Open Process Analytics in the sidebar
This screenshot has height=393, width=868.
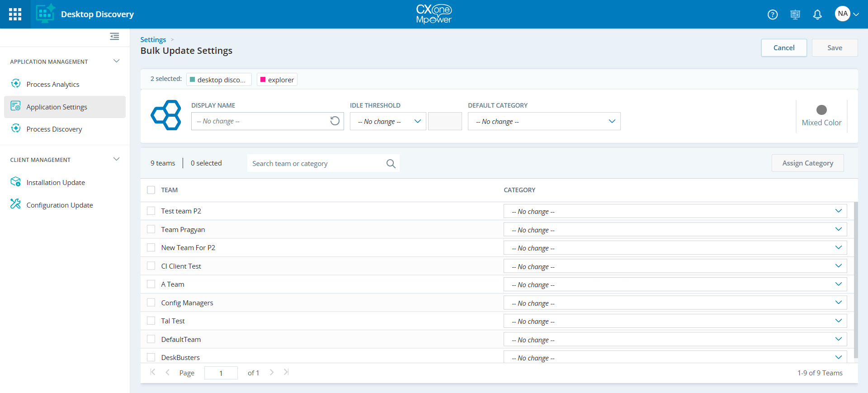coord(52,85)
